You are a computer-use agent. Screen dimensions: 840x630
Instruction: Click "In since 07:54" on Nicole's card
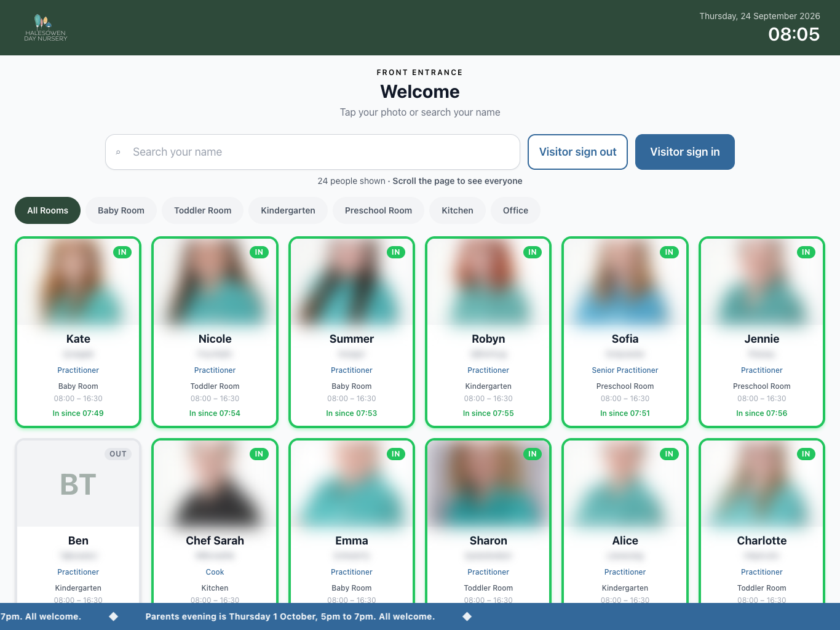[215, 413]
